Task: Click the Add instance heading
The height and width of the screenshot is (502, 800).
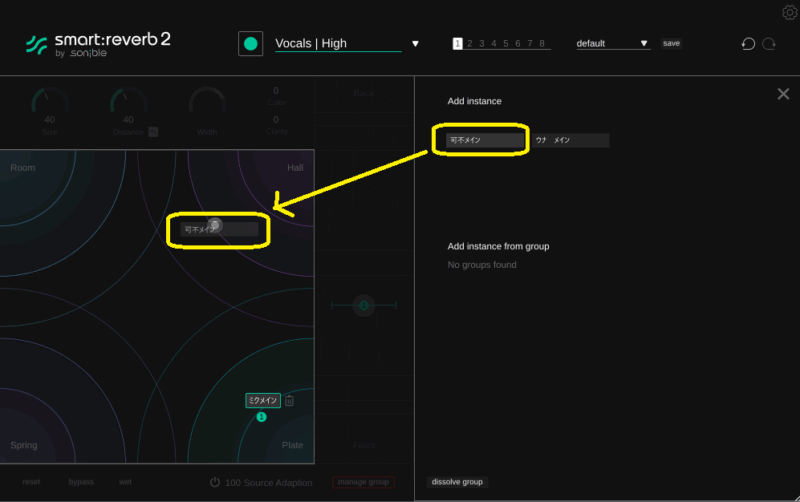Action: pos(474,101)
